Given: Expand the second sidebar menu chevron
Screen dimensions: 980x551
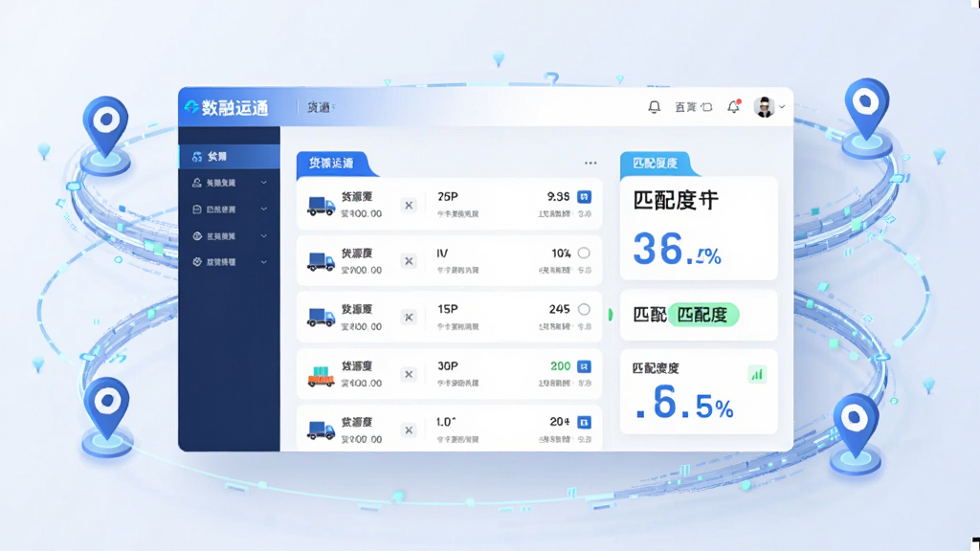Looking at the screenshot, I should pyautogui.click(x=264, y=183).
